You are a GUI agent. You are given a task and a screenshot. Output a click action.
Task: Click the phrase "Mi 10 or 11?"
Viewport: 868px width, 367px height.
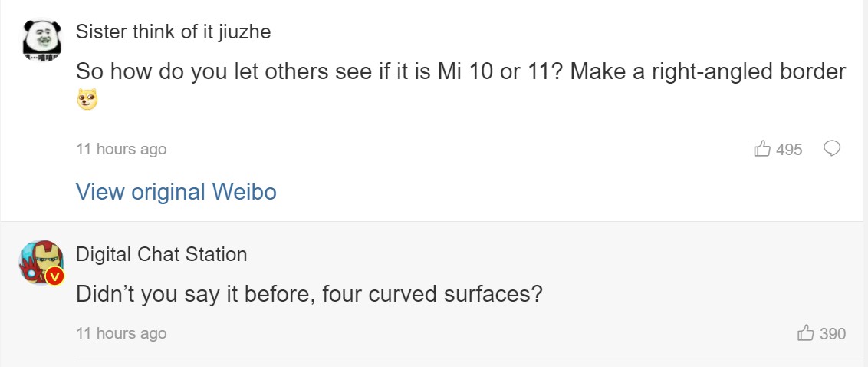point(499,72)
